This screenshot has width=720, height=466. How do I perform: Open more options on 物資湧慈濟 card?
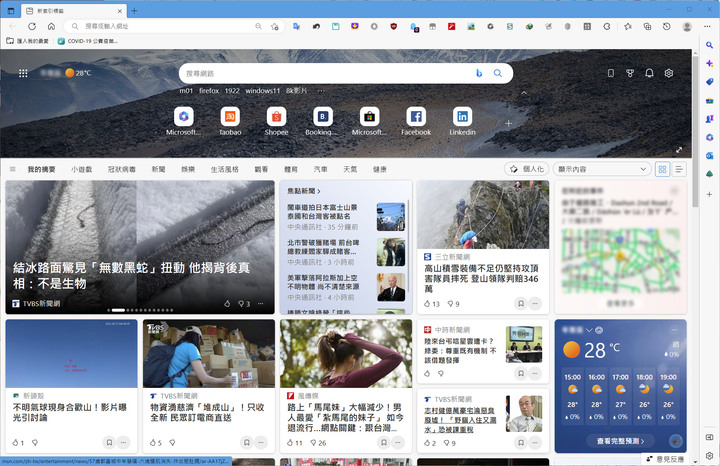[x=260, y=443]
